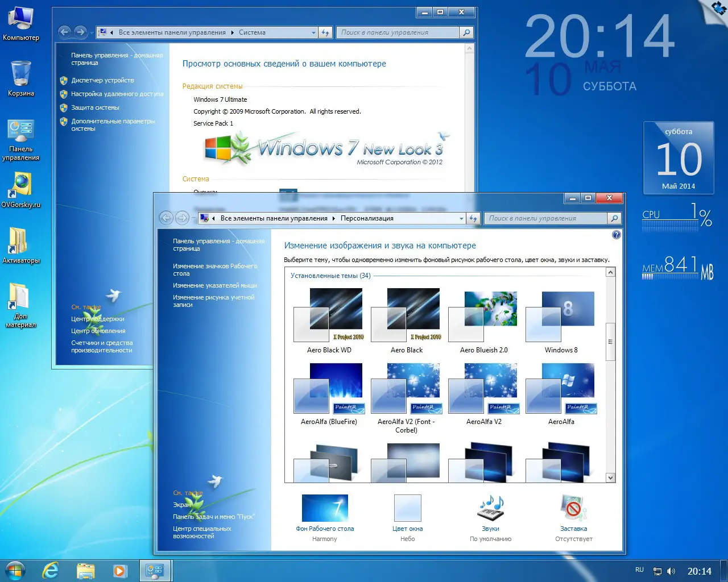Open Цвет окна Небо settings
The image size is (728, 582).
(407, 518)
